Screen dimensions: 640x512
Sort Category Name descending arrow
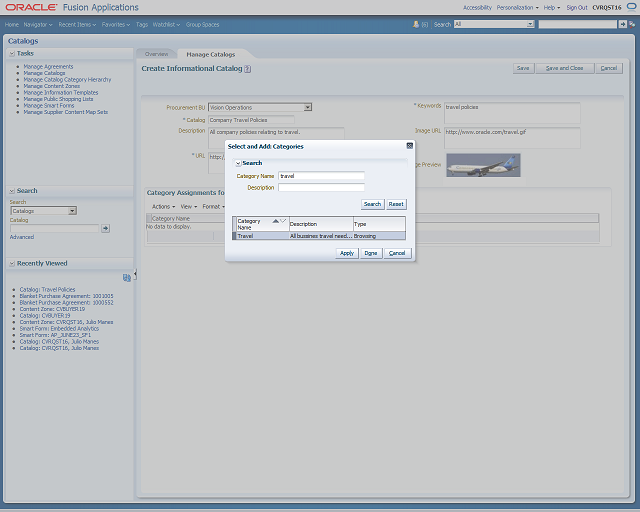283,221
